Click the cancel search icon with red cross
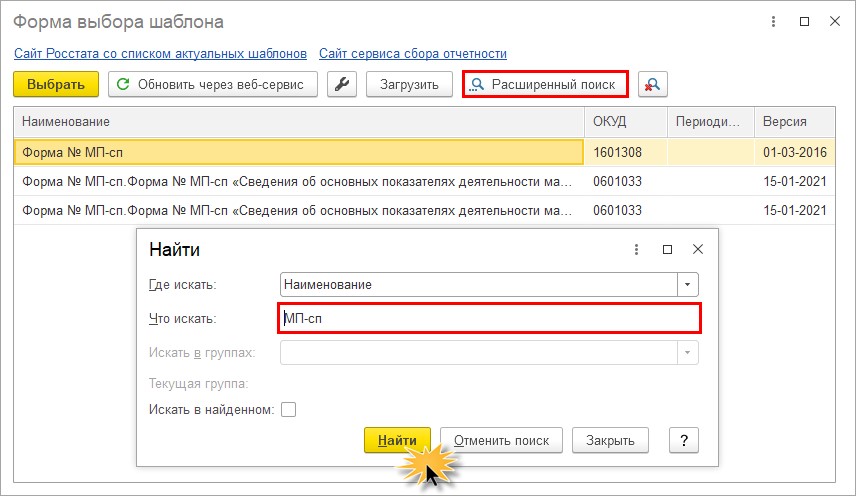Screen dimensions: 856x496 click(652, 85)
